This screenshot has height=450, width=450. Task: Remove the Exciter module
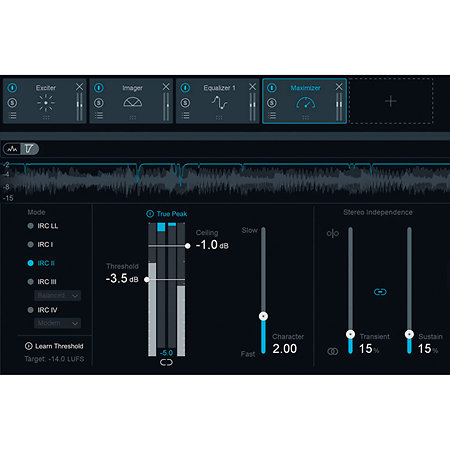(79, 87)
